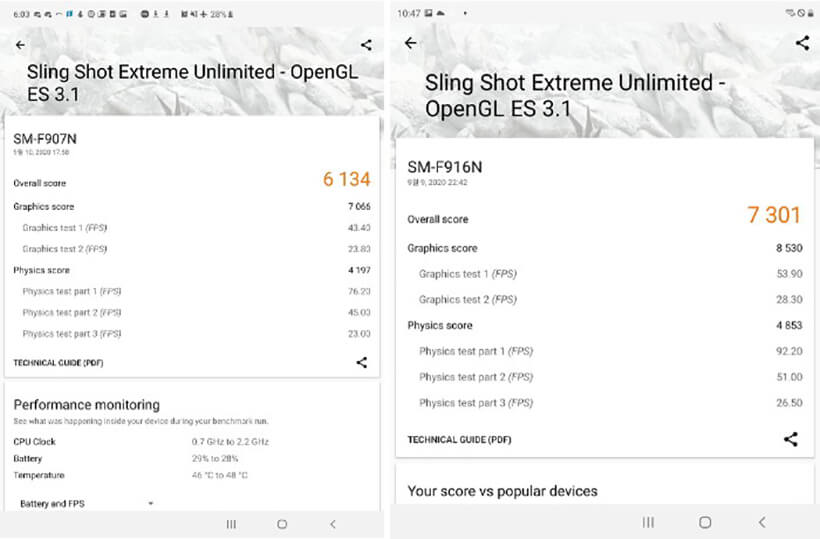
Task: Open recent apps on right phone
Action: click(648, 522)
